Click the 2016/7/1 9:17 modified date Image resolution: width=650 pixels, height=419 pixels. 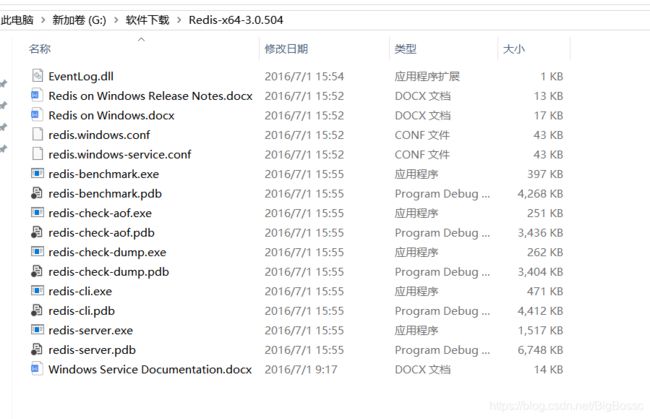click(301, 369)
